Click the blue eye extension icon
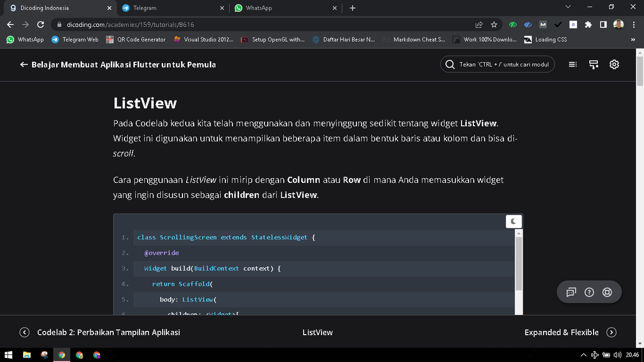The height and width of the screenshot is (362, 644). pos(528,25)
